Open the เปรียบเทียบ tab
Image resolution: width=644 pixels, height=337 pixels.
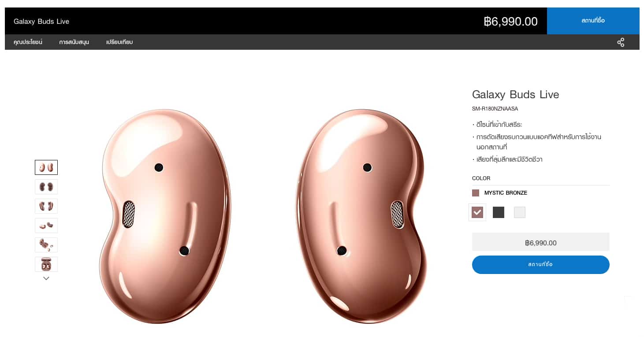pos(119,42)
